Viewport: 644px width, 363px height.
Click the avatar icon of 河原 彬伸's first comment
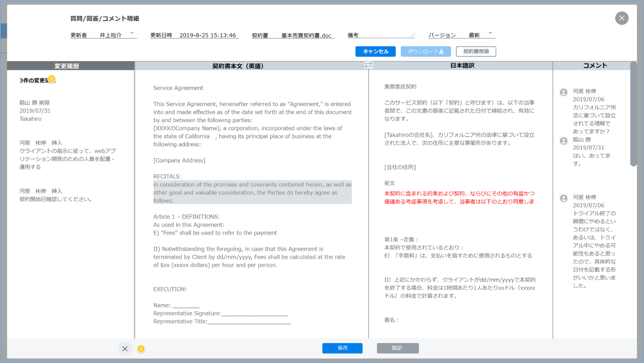pos(563,92)
